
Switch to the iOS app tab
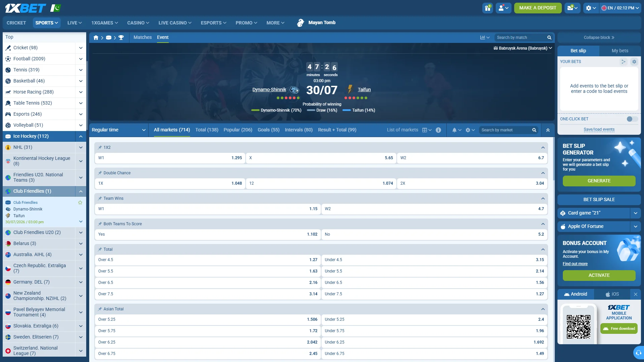[612, 294]
